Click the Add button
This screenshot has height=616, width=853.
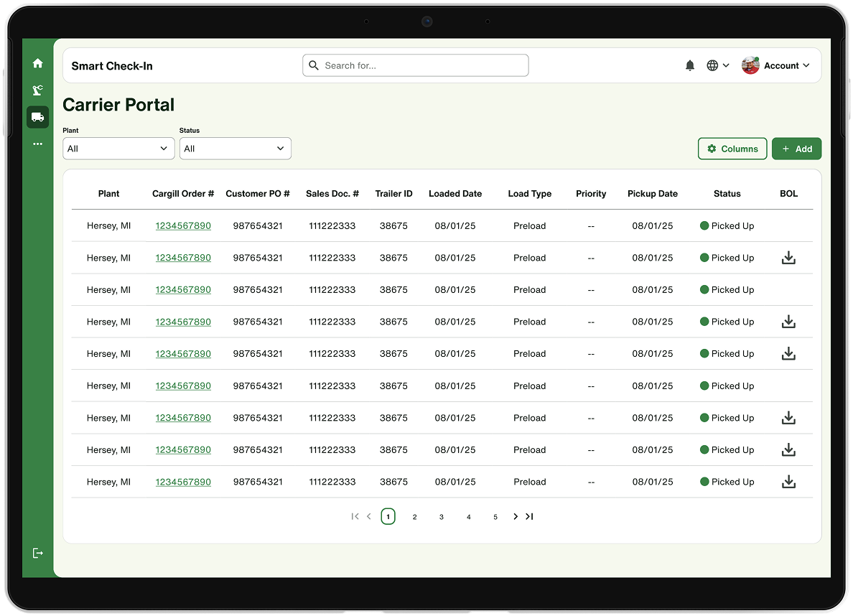pos(796,149)
